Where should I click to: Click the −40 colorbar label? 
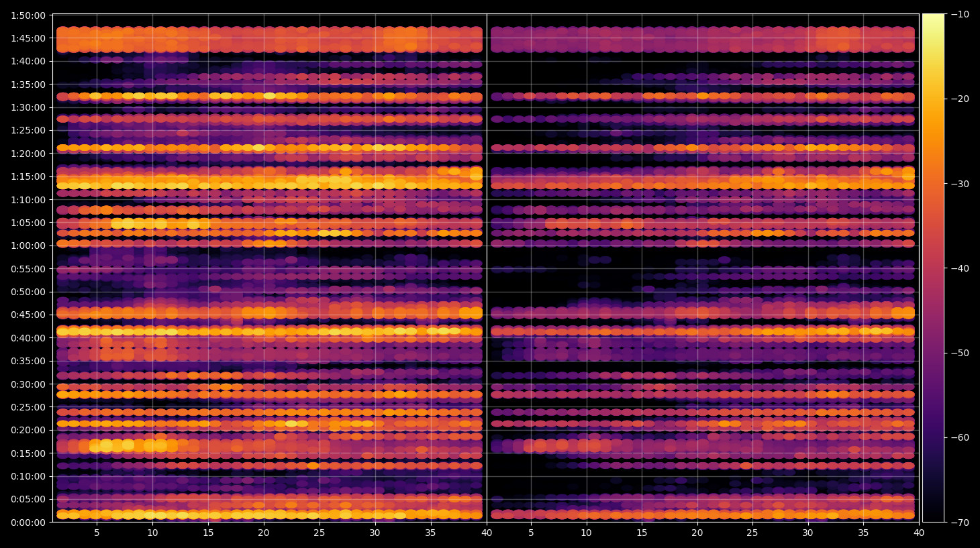coord(960,268)
